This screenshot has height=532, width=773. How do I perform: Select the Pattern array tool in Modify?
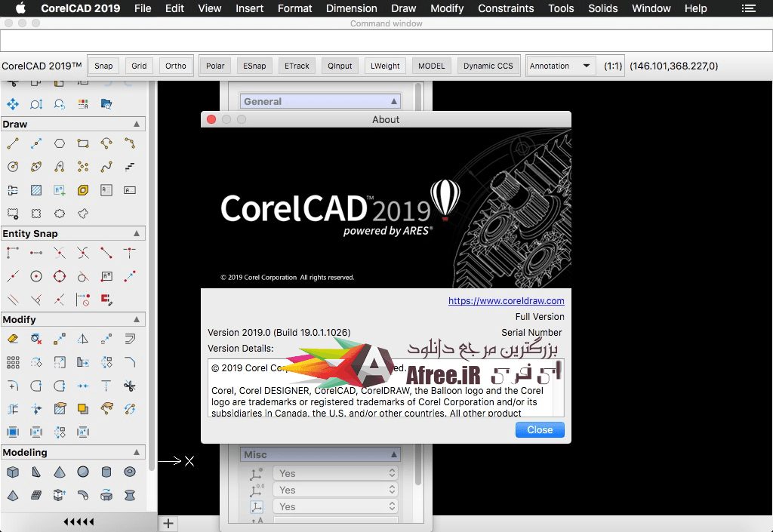coord(13,362)
